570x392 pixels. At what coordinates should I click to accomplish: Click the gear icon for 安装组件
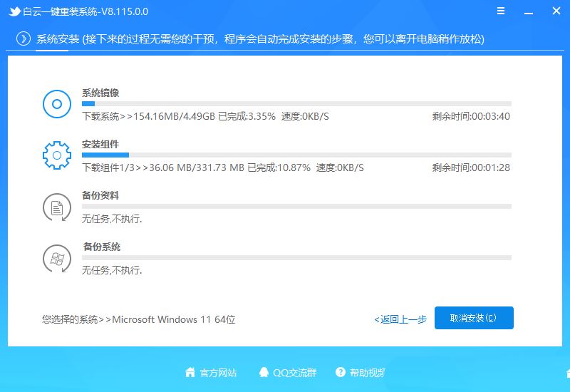tap(57, 155)
